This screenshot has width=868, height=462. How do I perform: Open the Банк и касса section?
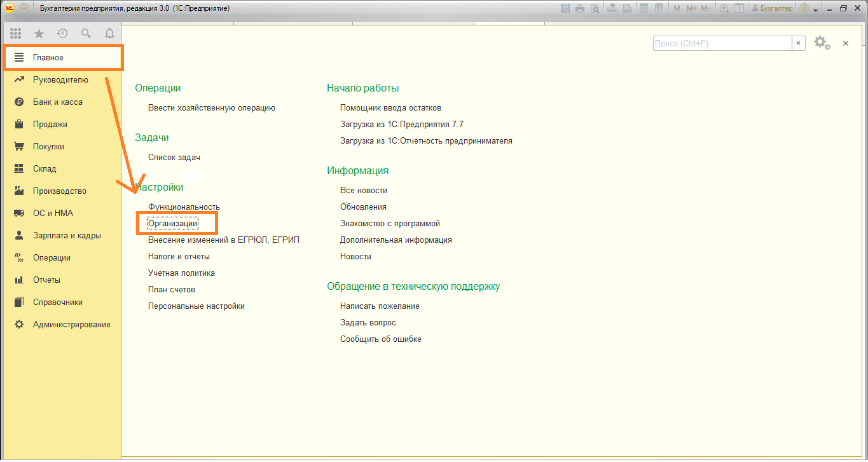click(x=58, y=102)
